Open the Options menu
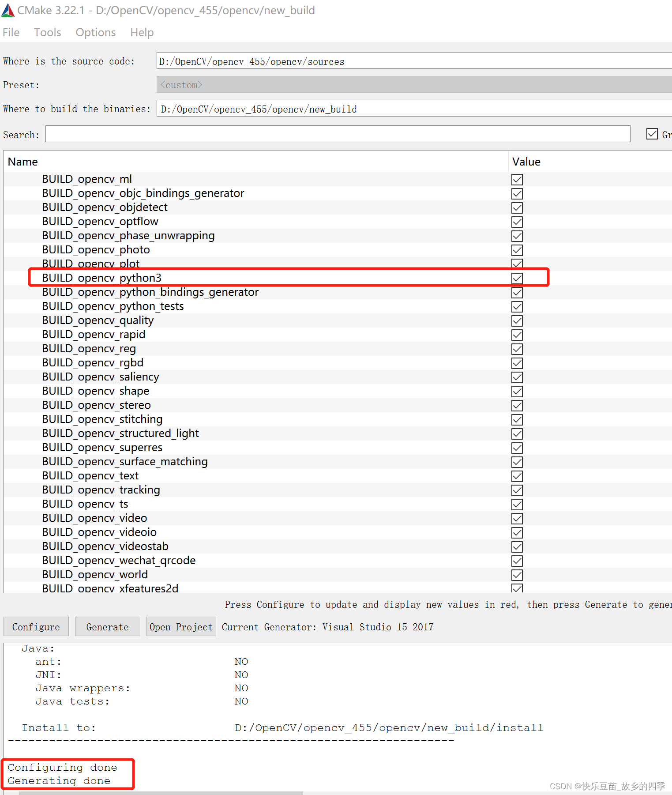This screenshot has width=672, height=795. [96, 32]
